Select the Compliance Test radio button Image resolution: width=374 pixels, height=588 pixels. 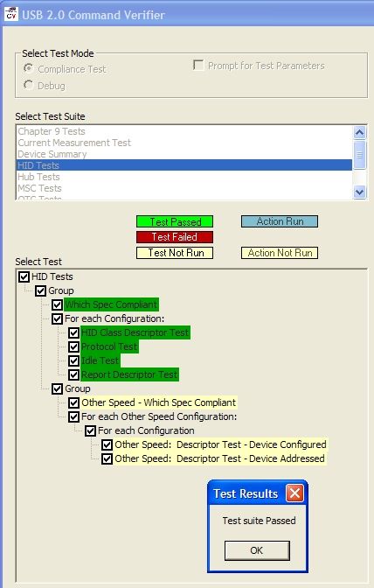pos(29,68)
